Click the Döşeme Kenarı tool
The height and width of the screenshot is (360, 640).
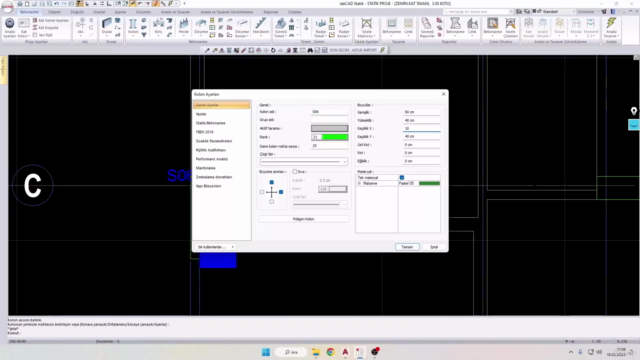tap(242, 28)
